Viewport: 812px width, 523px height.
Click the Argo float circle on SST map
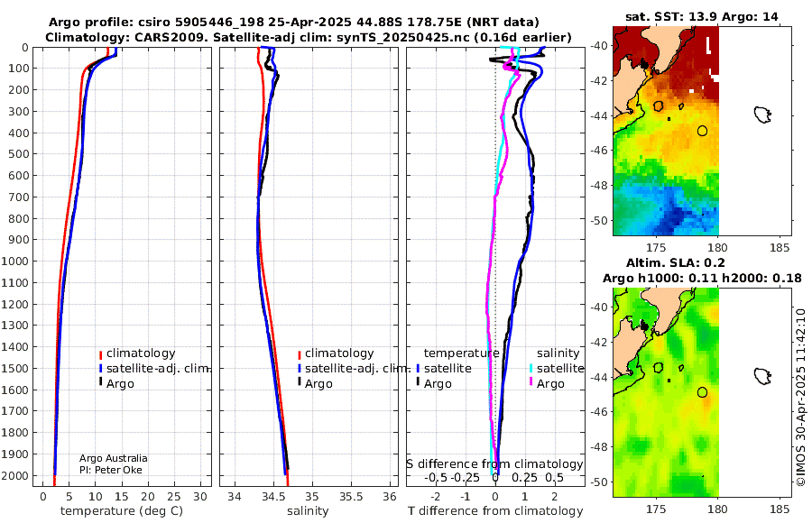point(702,131)
